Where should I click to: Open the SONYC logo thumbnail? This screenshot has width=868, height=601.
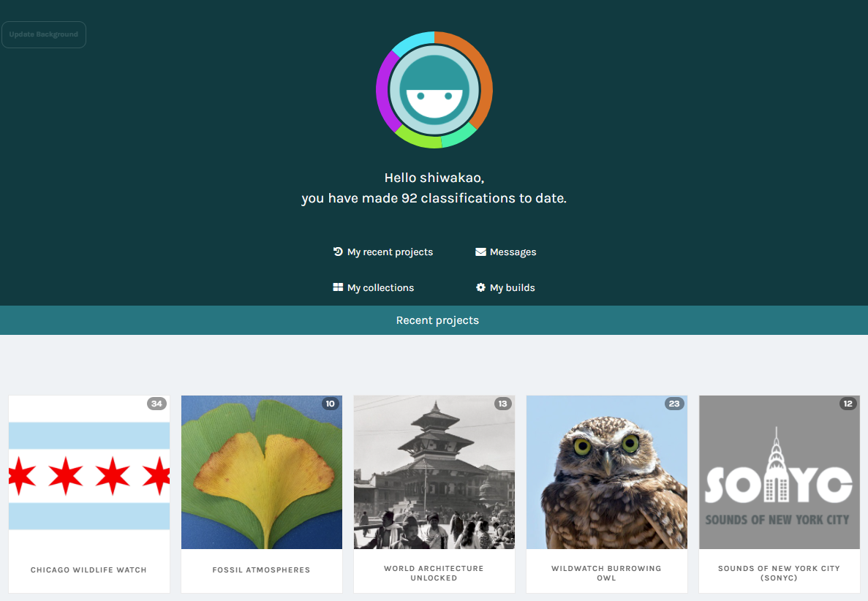click(x=780, y=472)
